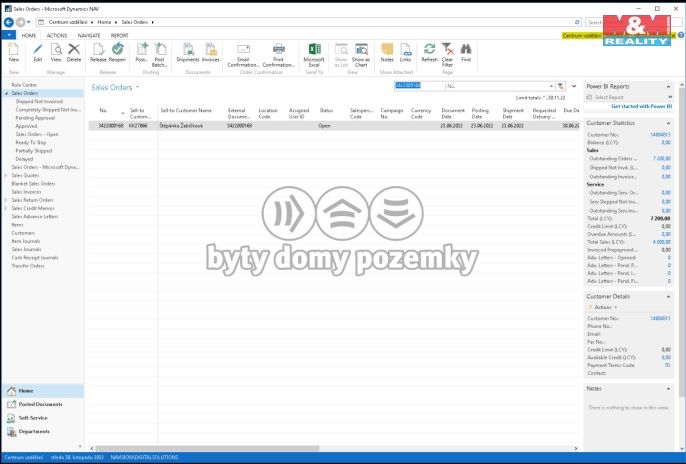Click Select Report in Power BI panel
This screenshot has height=464, width=686.
[x=609, y=97]
